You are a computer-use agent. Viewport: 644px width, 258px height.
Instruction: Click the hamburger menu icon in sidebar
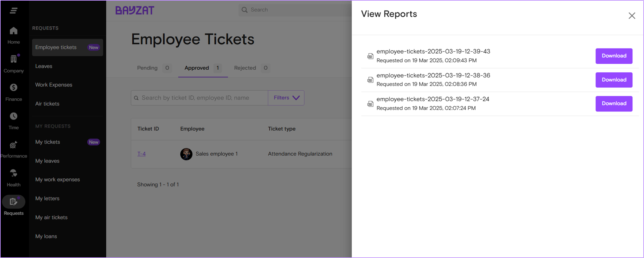click(13, 11)
